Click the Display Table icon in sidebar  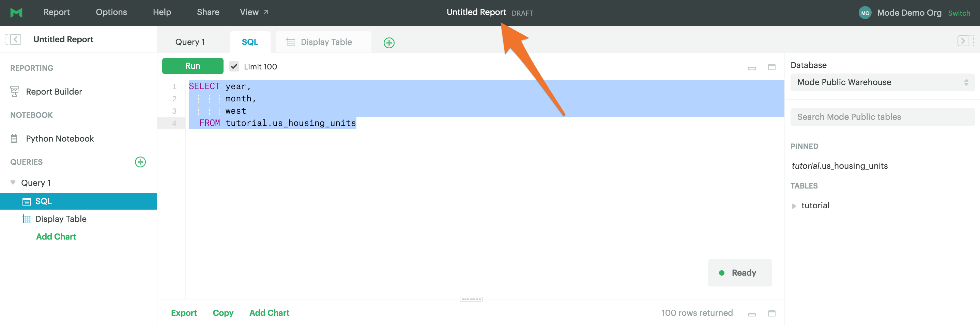(26, 219)
